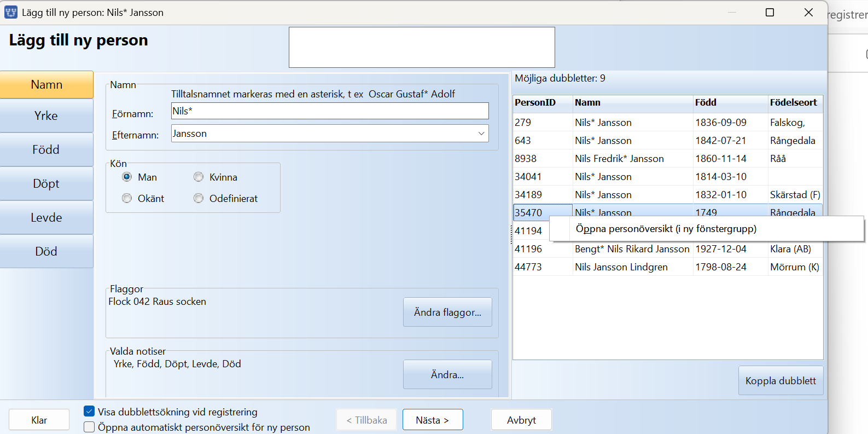The width and height of the screenshot is (868, 434).
Task: Select the Kvinna radio button
Action: click(x=199, y=177)
